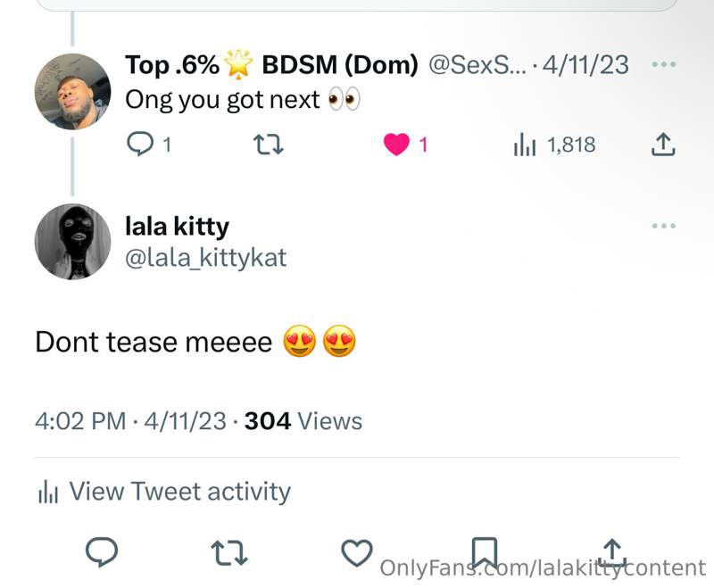Reply to the "Dont tease meeee" tweet
Viewport: 714px width, 588px height.
[x=102, y=552]
